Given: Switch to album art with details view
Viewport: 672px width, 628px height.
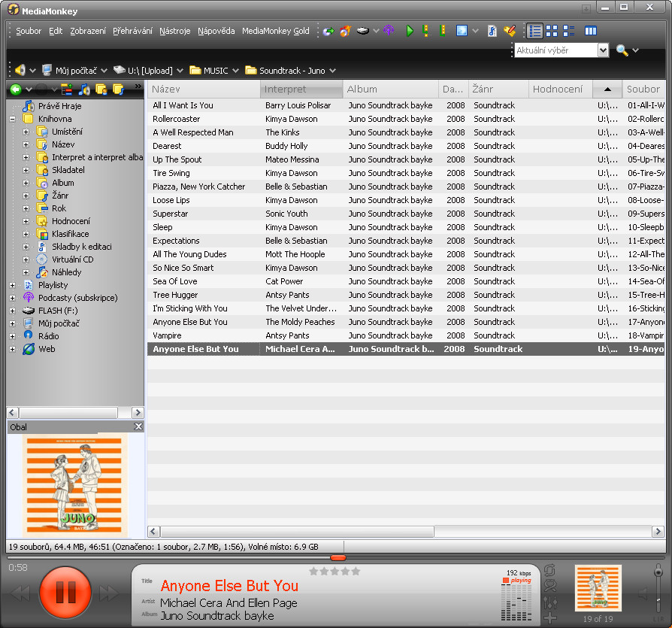Looking at the screenshot, I should [x=569, y=31].
